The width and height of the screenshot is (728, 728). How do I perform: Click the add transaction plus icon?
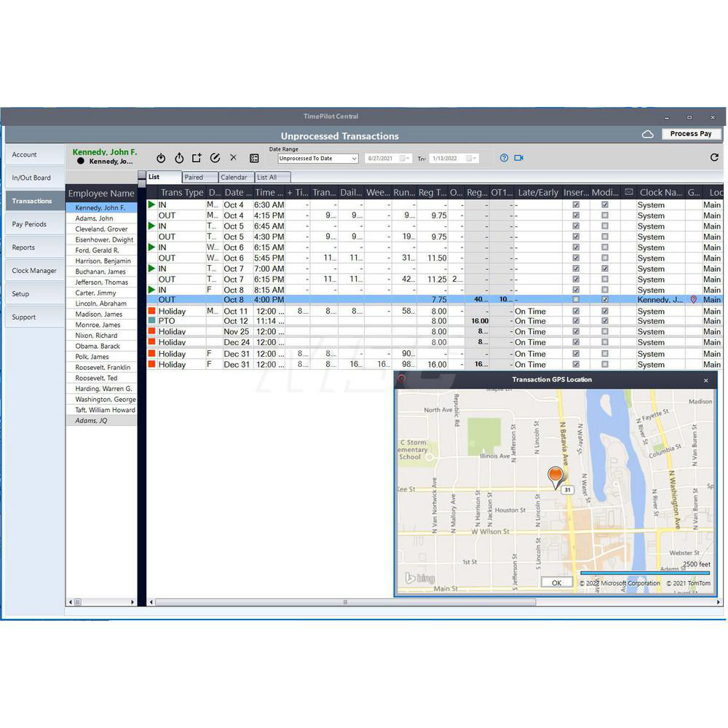197,158
